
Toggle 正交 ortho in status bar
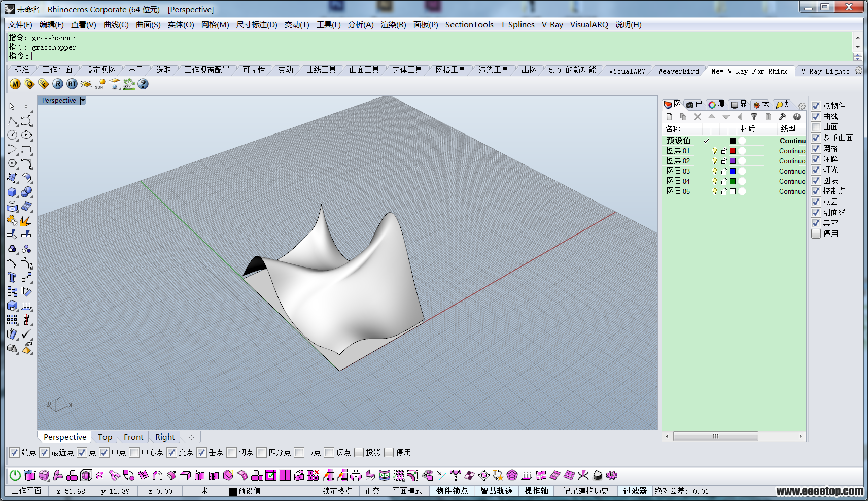(372, 491)
